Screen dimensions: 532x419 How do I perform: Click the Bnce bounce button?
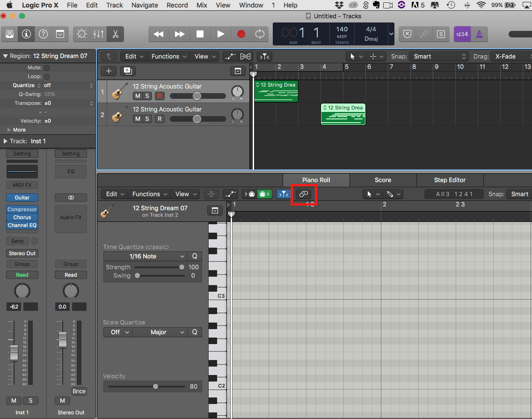point(79,391)
